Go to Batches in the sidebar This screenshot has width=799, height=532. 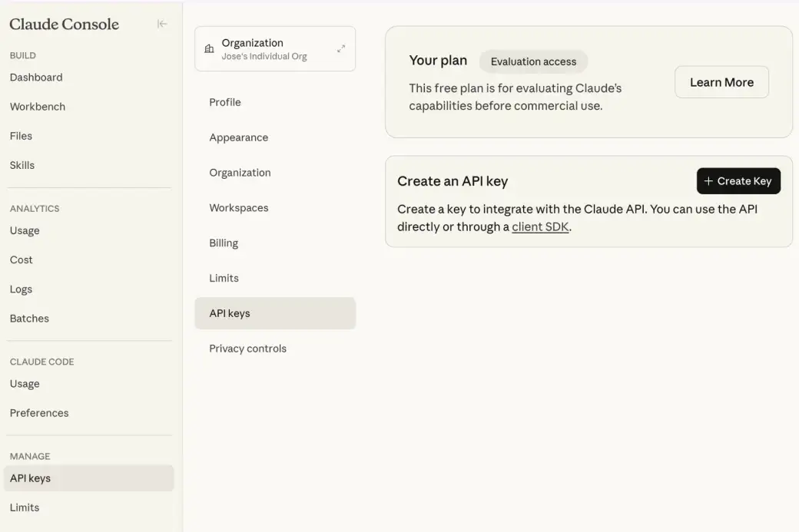pyautogui.click(x=29, y=319)
